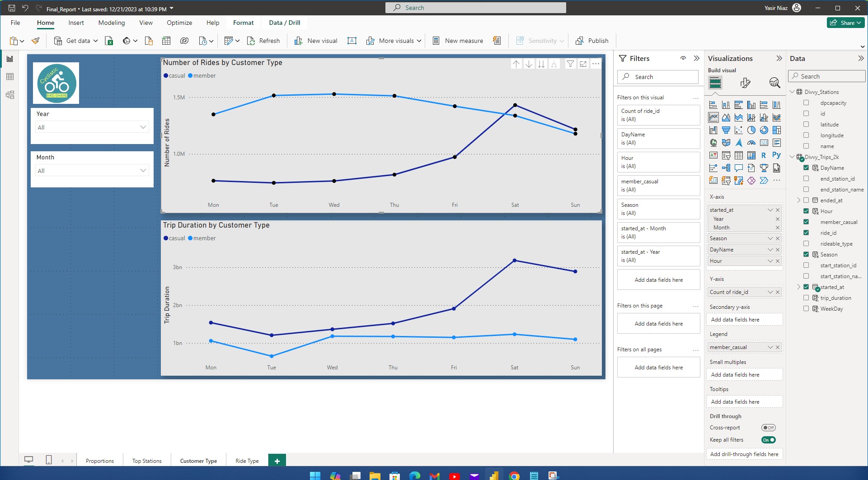This screenshot has height=480, width=868.
Task: Click the Share button
Action: [x=846, y=23]
